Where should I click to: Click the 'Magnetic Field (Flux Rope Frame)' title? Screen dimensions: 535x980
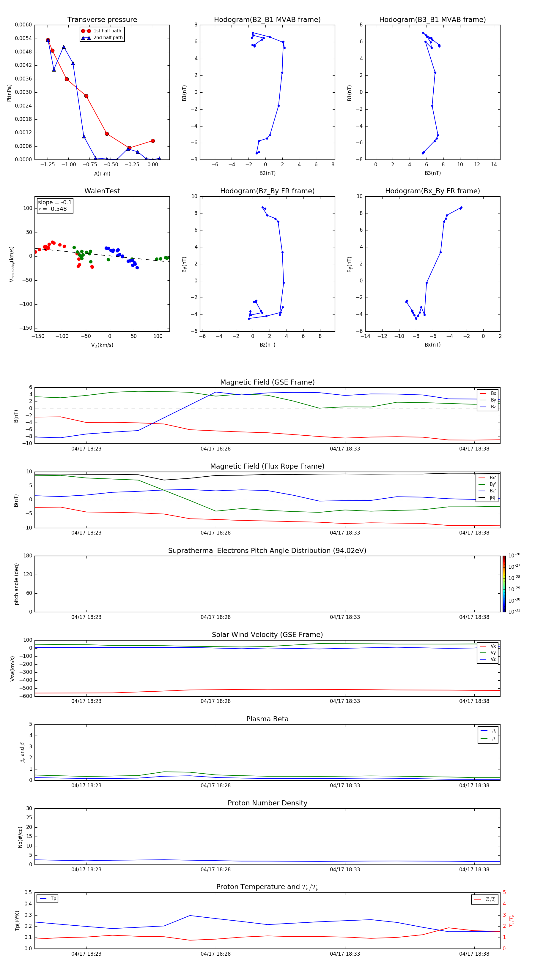pyautogui.click(x=267, y=467)
